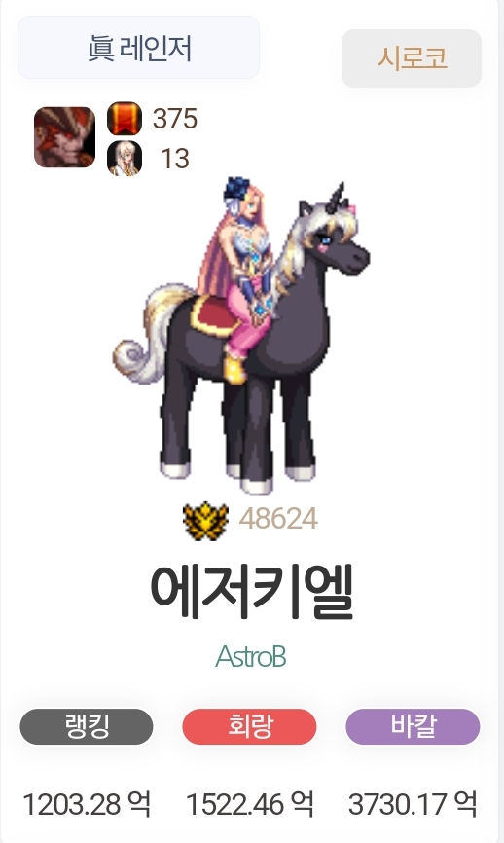Click the 3730.17 억 damage value
This screenshot has height=843, width=504.
(x=413, y=804)
